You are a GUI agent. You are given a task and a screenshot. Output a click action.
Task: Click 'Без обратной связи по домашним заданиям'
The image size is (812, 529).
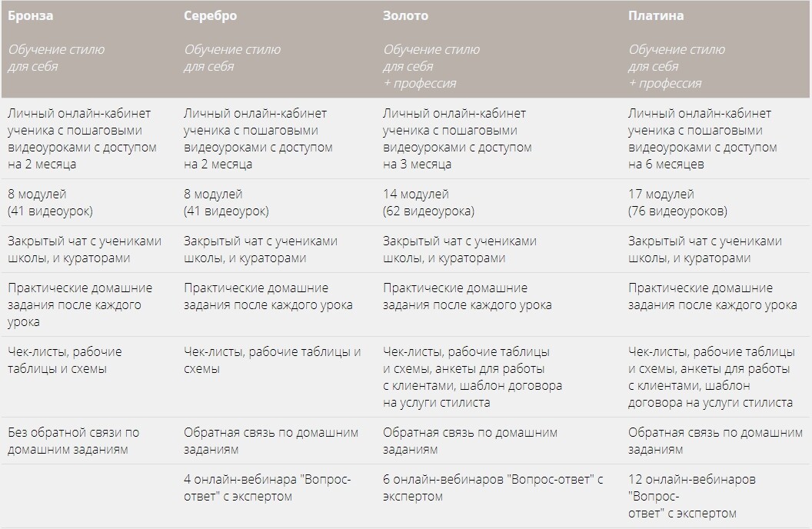tap(74, 441)
